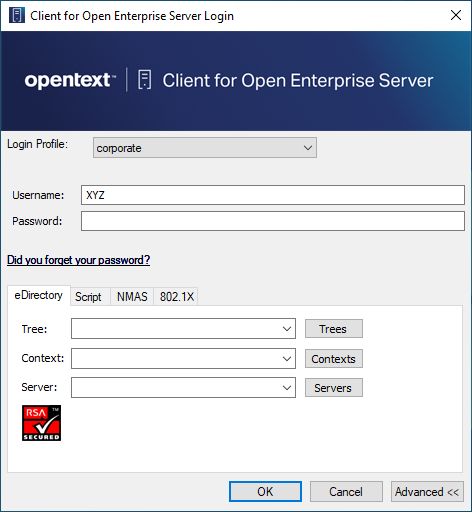Click the Servers button
This screenshot has height=512, width=472.
(334, 388)
